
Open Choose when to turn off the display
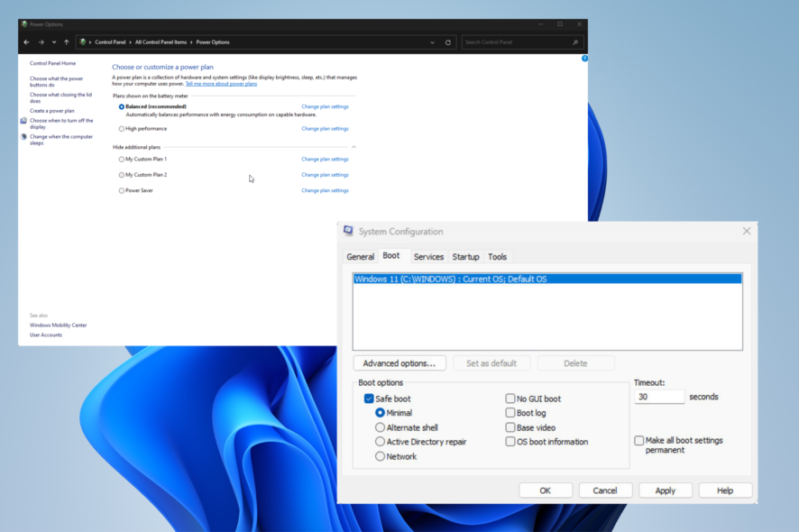click(x=61, y=124)
